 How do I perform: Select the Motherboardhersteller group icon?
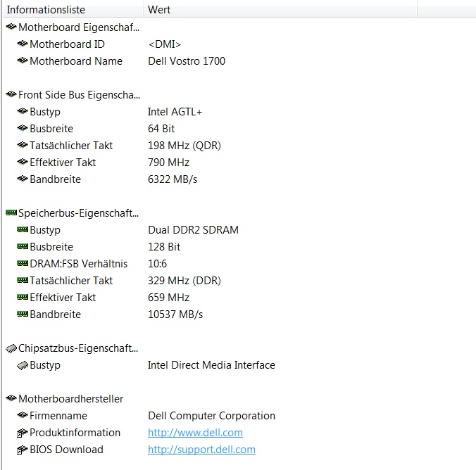[11, 398]
